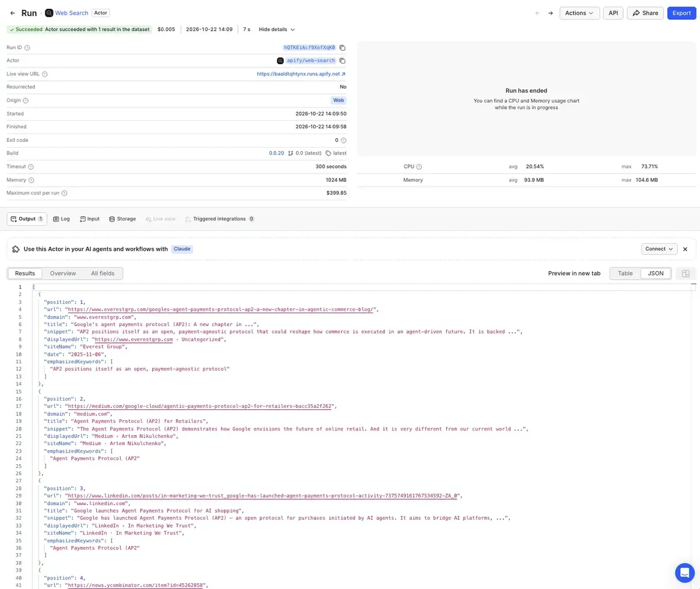Go to the next run arrow
Image resolution: width=700 pixels, height=589 pixels.
pos(550,13)
